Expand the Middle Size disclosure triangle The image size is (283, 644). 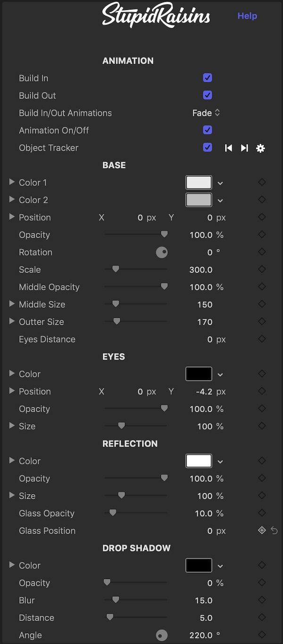[12, 304]
